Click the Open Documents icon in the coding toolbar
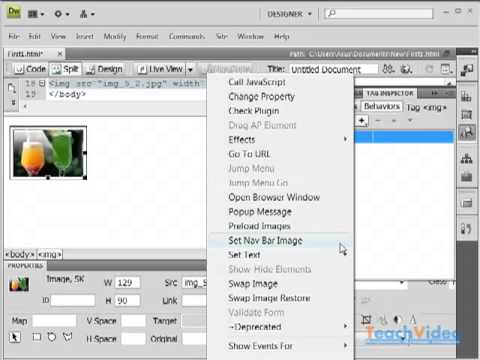The image size is (480, 360). coord(12,88)
